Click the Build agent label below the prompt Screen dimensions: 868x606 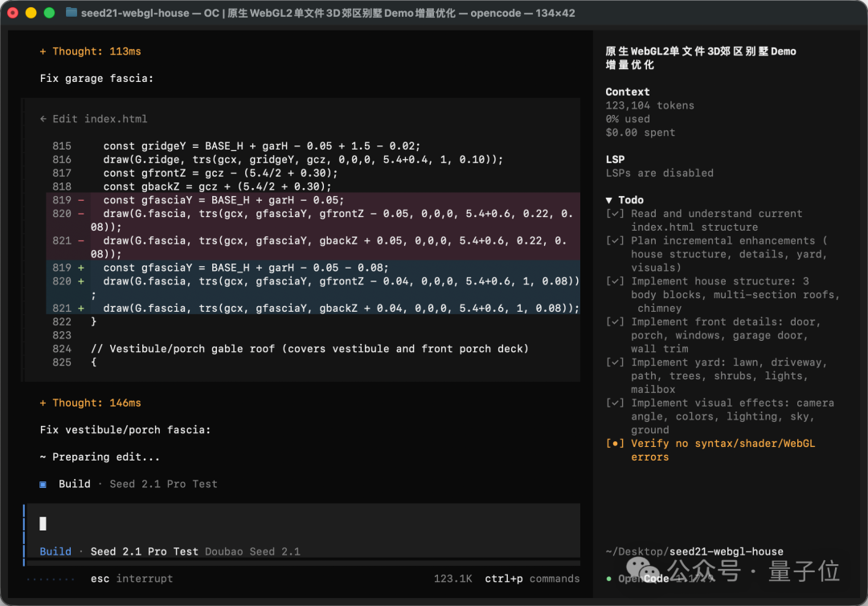[x=55, y=552]
